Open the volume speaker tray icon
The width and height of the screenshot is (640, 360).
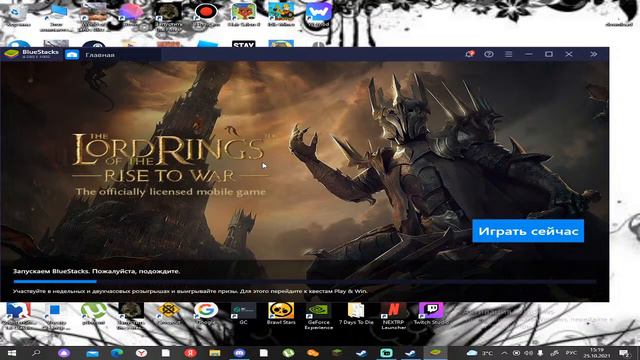[528, 353]
